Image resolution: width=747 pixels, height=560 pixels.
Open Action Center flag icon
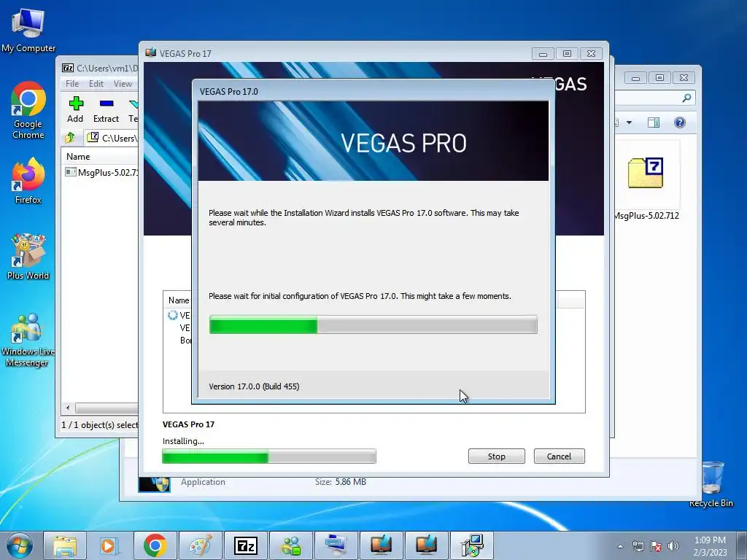click(x=656, y=546)
